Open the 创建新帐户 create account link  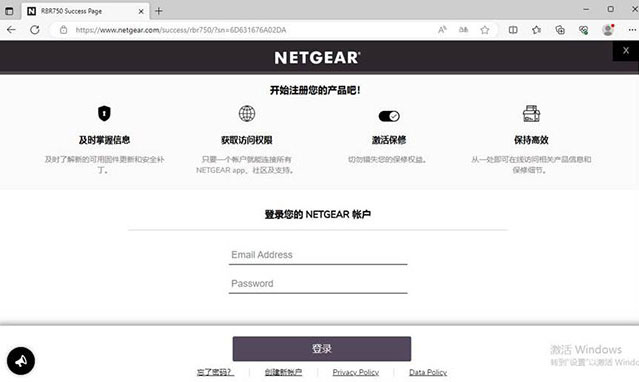pyautogui.click(x=283, y=372)
